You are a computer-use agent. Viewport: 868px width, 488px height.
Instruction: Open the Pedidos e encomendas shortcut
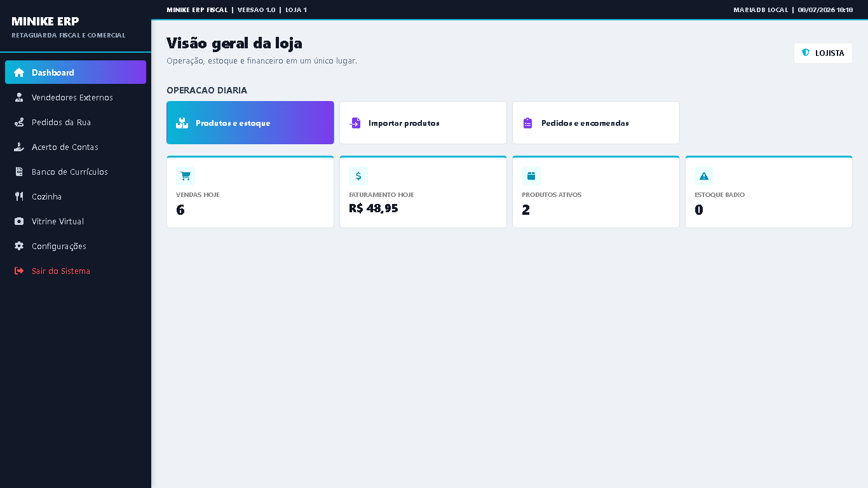tap(596, 123)
